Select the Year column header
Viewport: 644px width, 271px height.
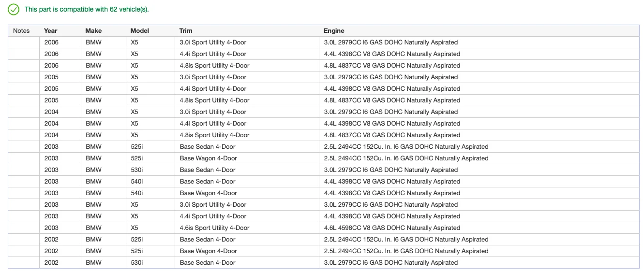pyautogui.click(x=50, y=30)
